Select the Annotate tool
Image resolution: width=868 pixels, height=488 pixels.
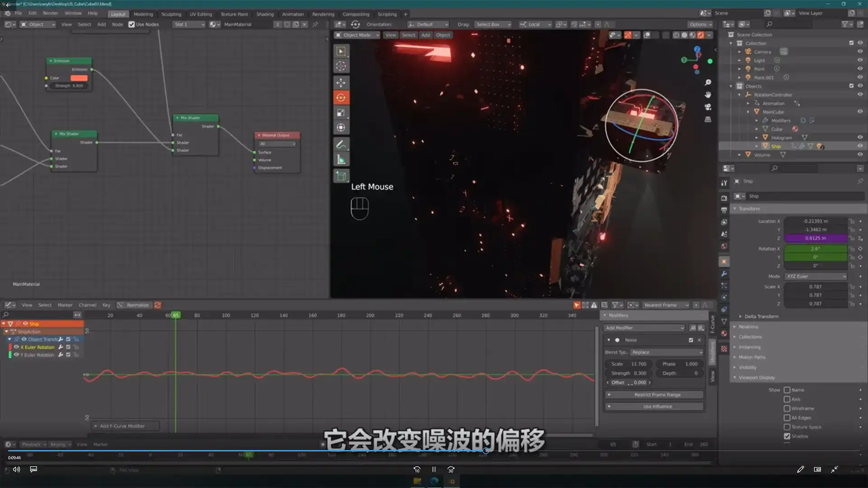tap(341, 144)
